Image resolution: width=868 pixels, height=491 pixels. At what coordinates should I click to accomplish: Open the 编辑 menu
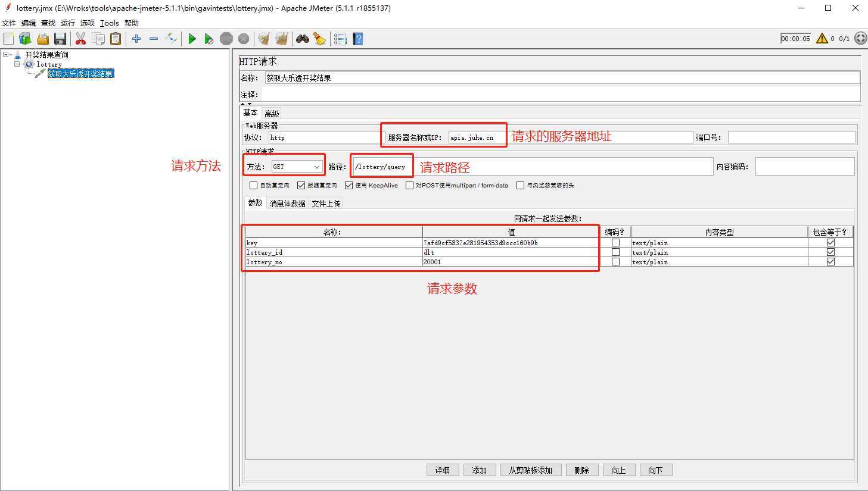[x=29, y=23]
